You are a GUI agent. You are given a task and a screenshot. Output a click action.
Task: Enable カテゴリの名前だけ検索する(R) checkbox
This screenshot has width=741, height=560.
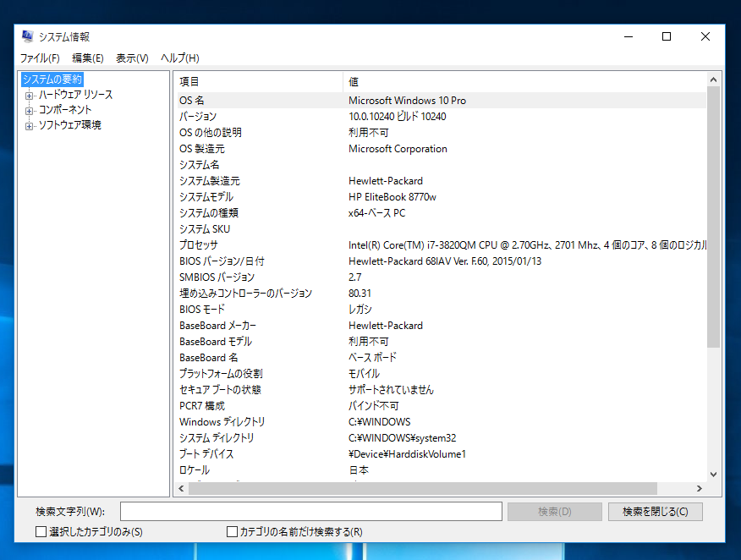click(x=232, y=531)
